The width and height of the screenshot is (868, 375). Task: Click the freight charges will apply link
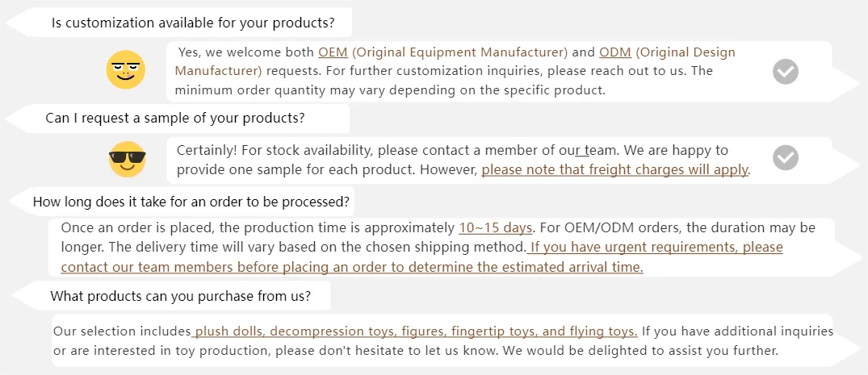tap(615, 169)
